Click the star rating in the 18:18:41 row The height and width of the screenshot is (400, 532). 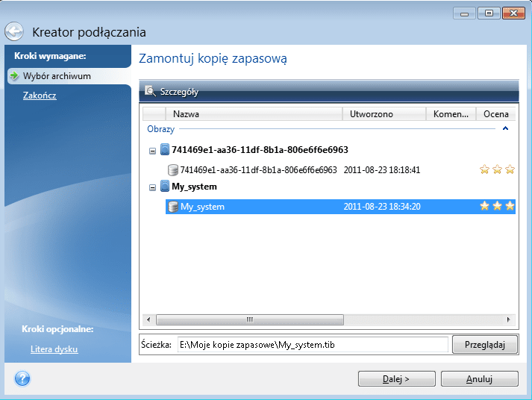click(497, 169)
